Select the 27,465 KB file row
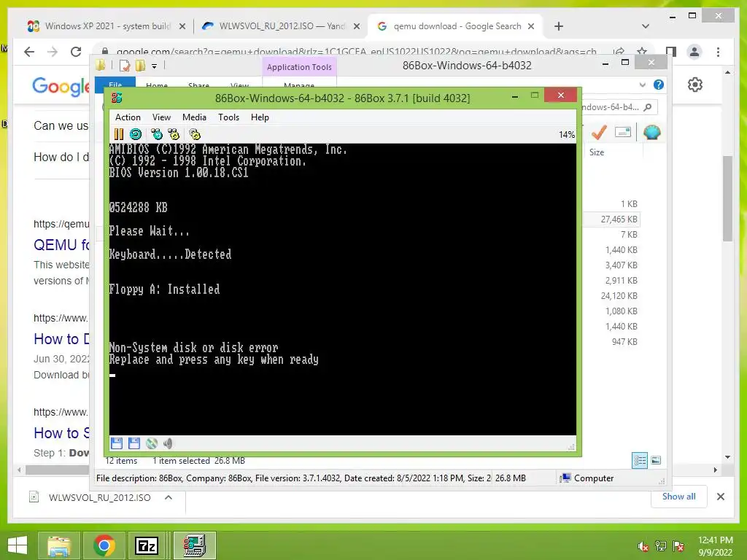 point(611,219)
